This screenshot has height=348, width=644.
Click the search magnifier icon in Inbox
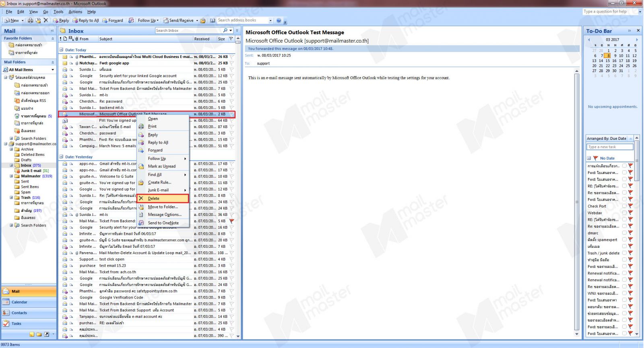pyautogui.click(x=225, y=31)
